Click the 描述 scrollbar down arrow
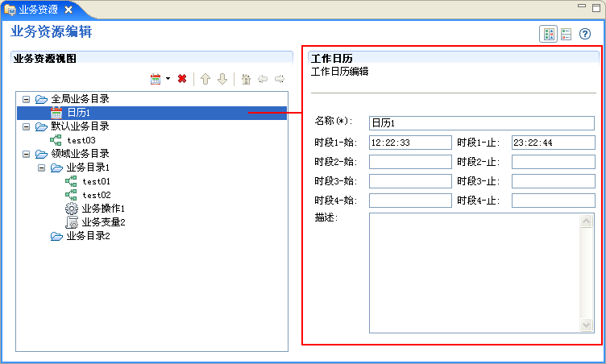The height and width of the screenshot is (364, 606). point(587,325)
